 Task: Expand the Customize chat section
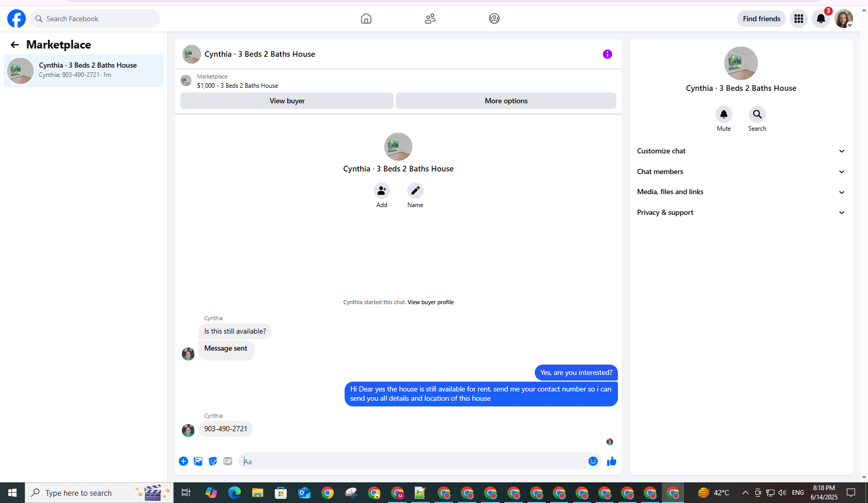741,151
